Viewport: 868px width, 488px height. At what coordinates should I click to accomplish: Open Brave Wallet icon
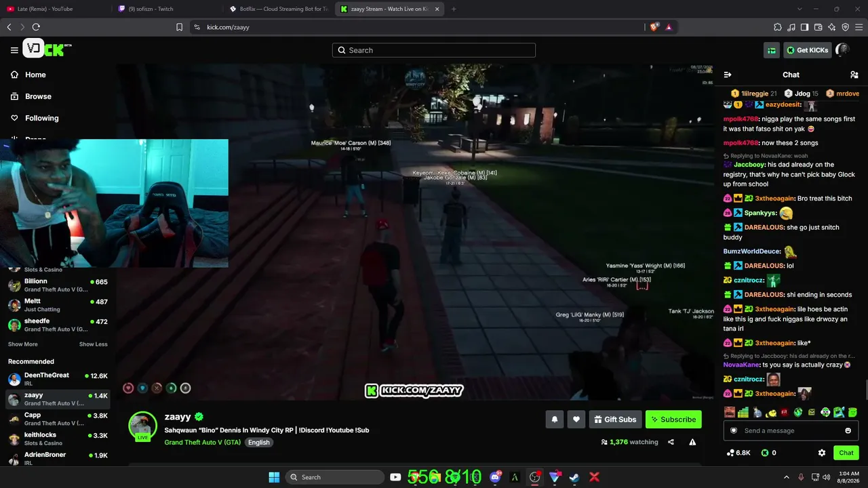tap(818, 27)
